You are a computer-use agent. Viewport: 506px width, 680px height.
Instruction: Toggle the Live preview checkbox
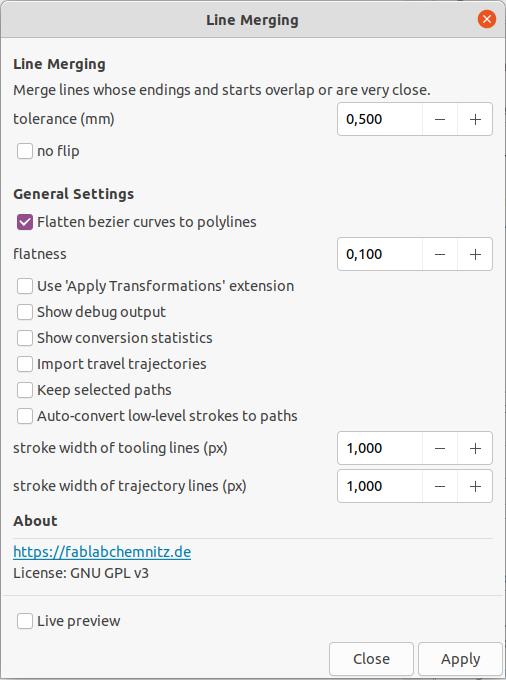tap(25, 621)
